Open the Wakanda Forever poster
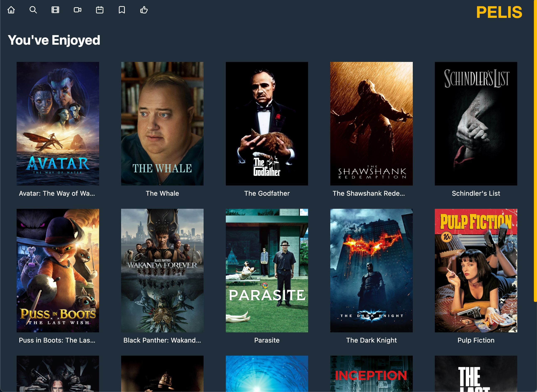The width and height of the screenshot is (537, 392). (162, 270)
